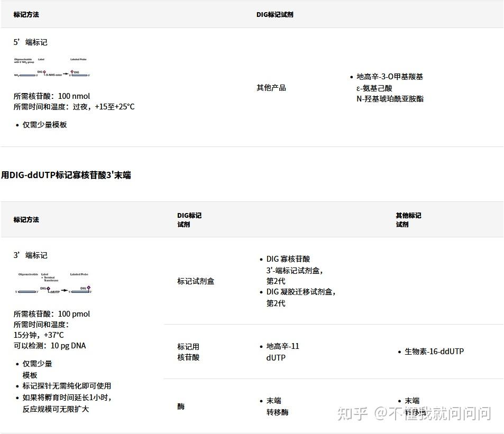Click the Terminal Transferase label in the diagram

click(x=50, y=279)
